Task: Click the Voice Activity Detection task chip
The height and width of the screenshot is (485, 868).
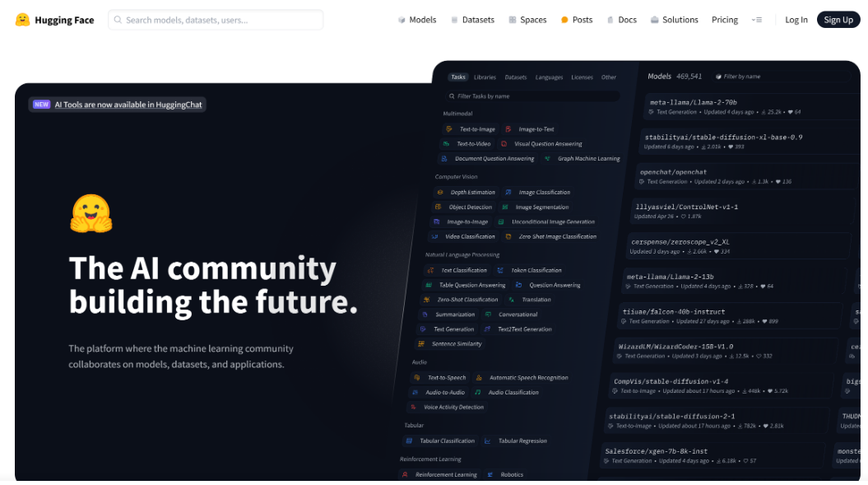Action: tap(448, 407)
